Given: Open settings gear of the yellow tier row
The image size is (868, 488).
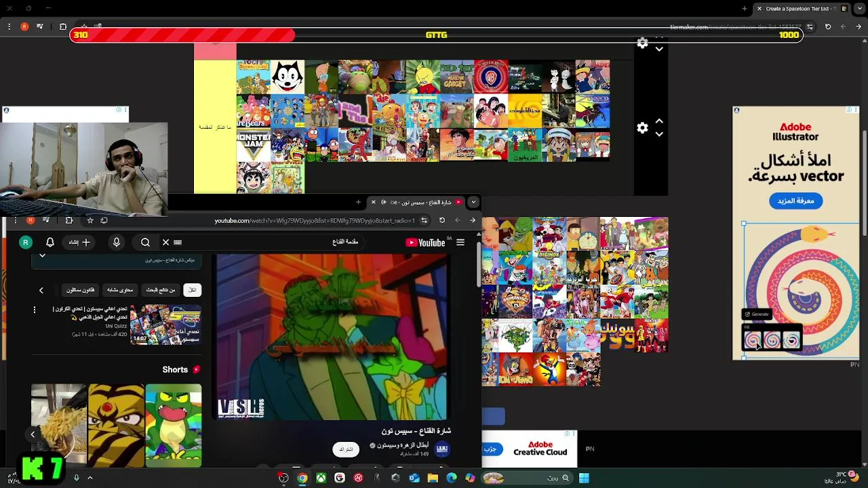Looking at the screenshot, I should (x=642, y=127).
